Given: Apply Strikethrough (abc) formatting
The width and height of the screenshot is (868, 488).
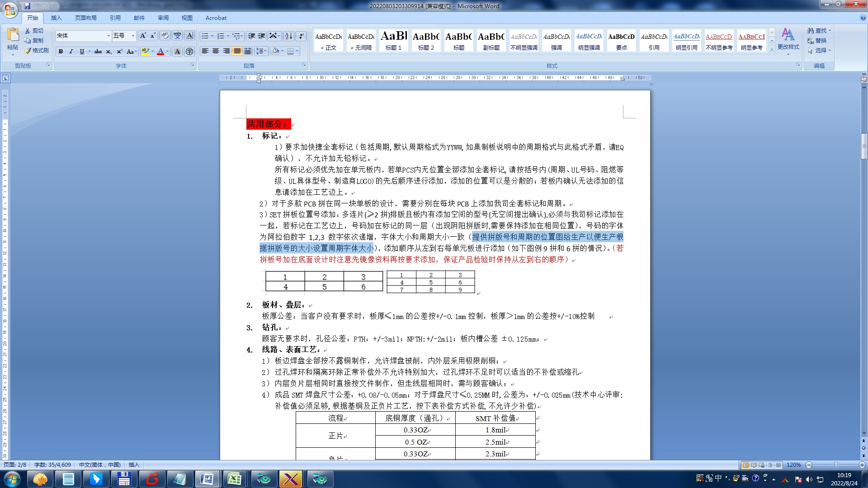Looking at the screenshot, I should pyautogui.click(x=98, y=52).
